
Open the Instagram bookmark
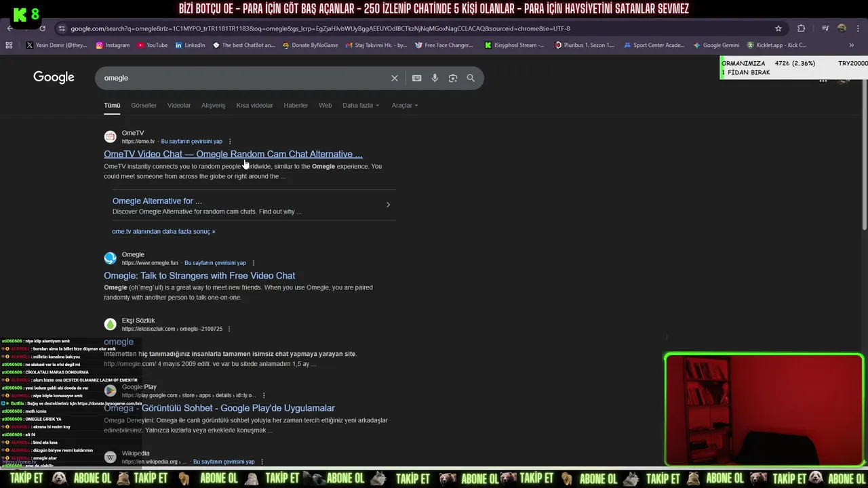click(113, 45)
